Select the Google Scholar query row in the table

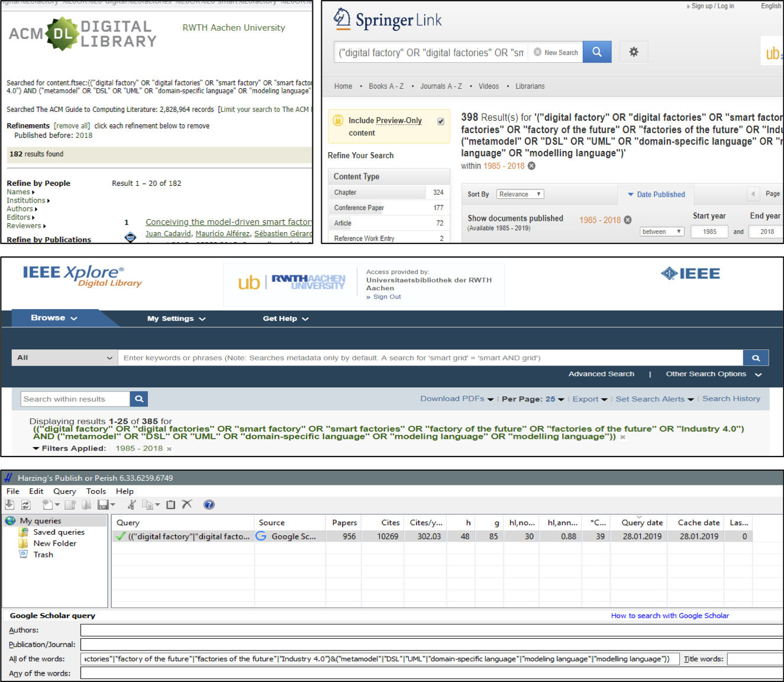(432, 536)
